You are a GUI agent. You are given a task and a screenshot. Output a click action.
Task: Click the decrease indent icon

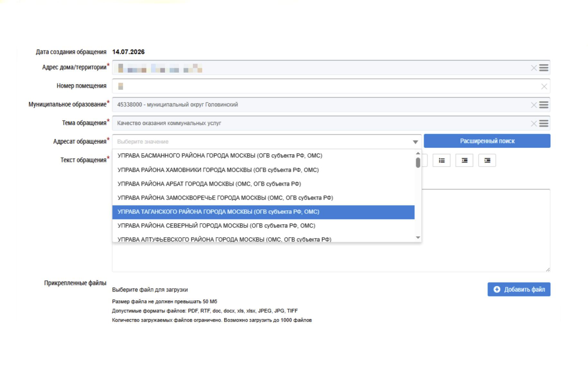coord(464,160)
